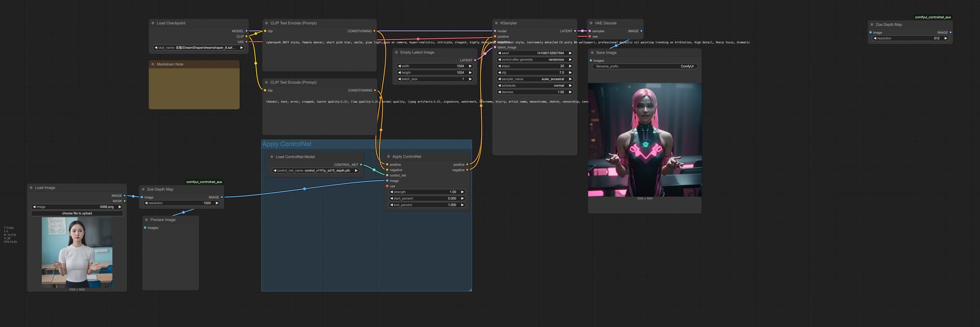
Task: Click the ControlNet strength value field
Action: (x=428, y=192)
